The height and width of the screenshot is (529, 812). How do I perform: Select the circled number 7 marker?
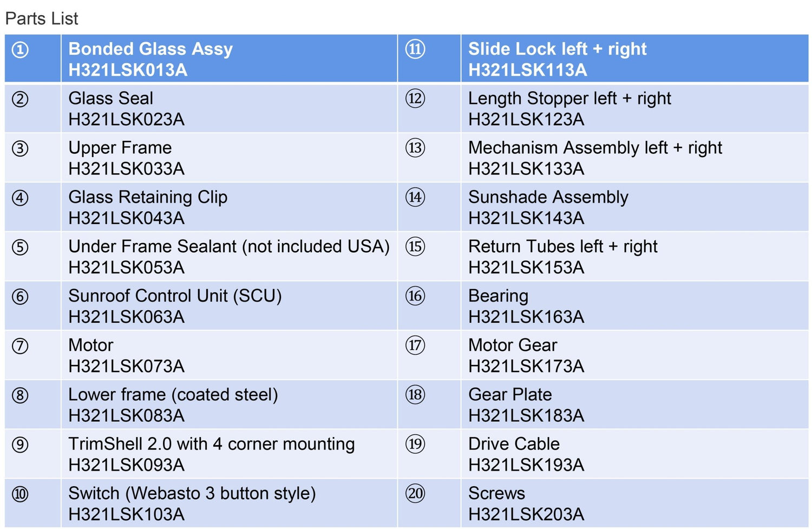[x=20, y=346]
